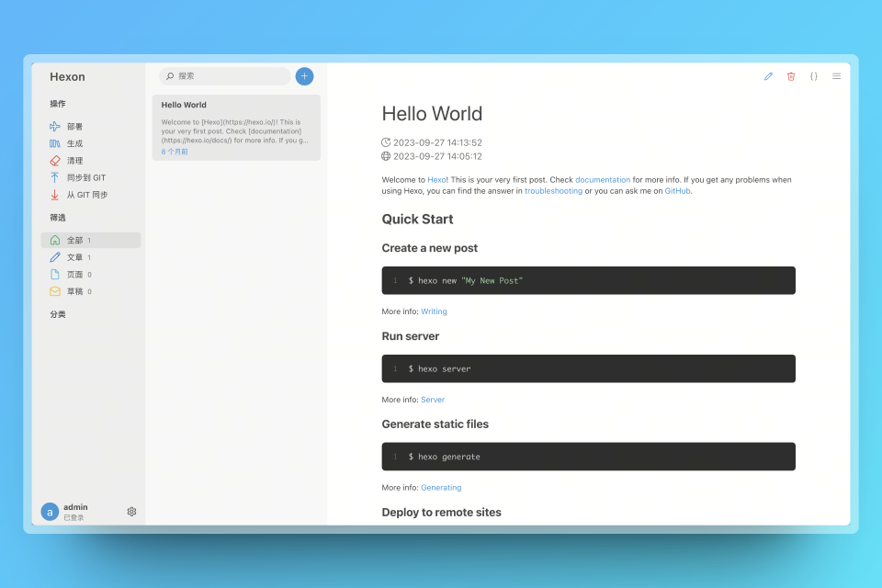This screenshot has width=882, height=588.
Task: Click the 筛选 filter section heading
Action: pyautogui.click(x=57, y=217)
